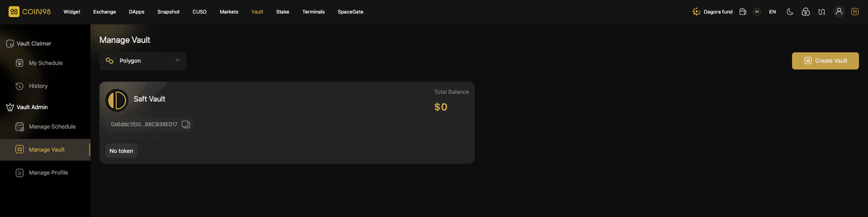Open the Coin98 wallet icon at far right

click(x=855, y=12)
